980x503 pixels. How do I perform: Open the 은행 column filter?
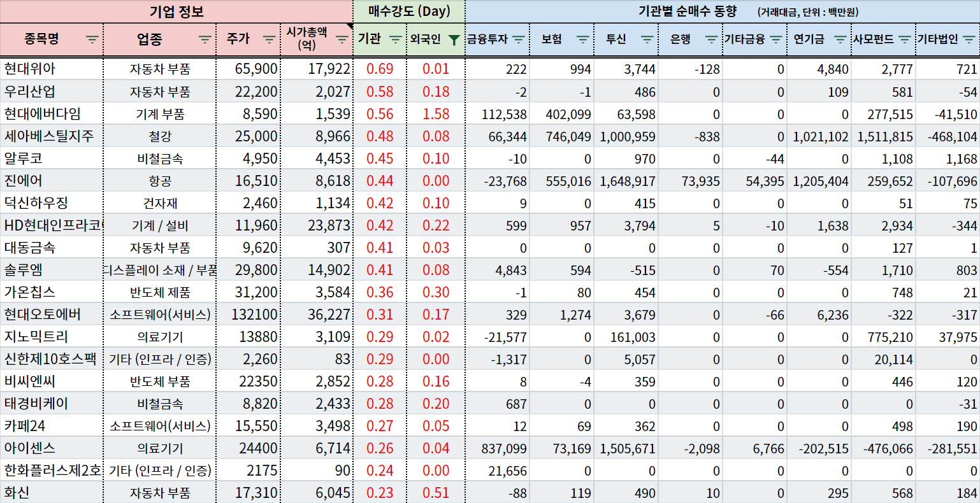pyautogui.click(x=712, y=39)
